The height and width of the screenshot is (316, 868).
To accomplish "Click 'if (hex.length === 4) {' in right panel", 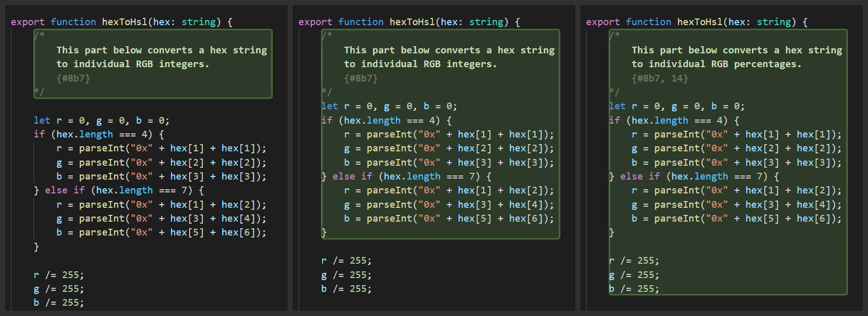I will pos(674,121).
